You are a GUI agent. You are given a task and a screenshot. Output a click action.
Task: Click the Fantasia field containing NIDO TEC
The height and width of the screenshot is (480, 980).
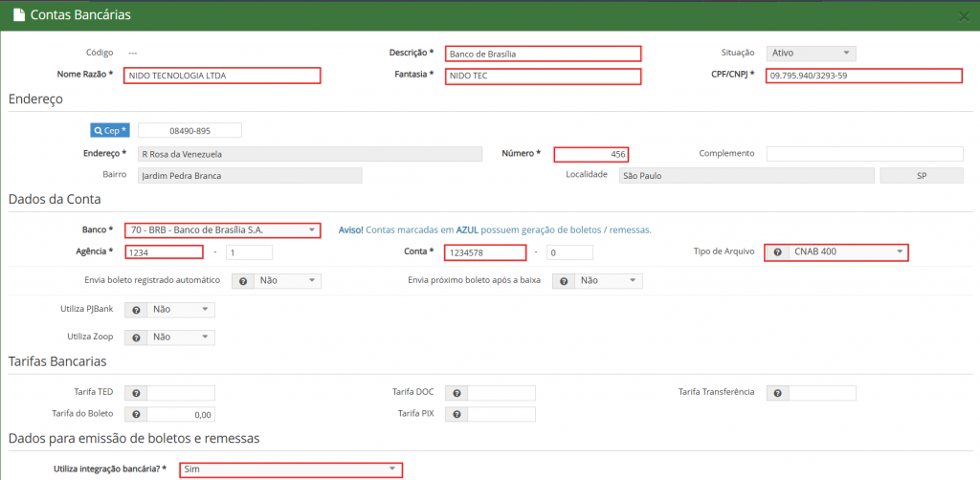(x=544, y=76)
